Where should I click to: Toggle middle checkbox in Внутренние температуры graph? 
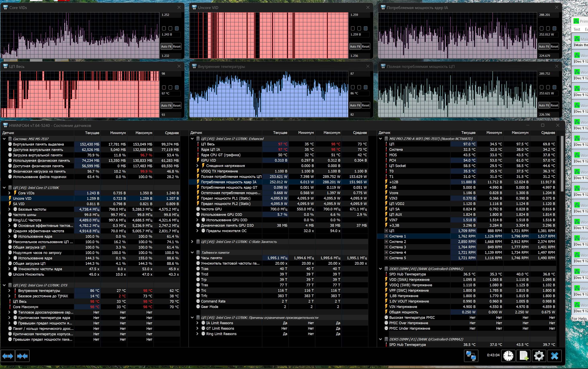pyautogui.click(x=359, y=87)
